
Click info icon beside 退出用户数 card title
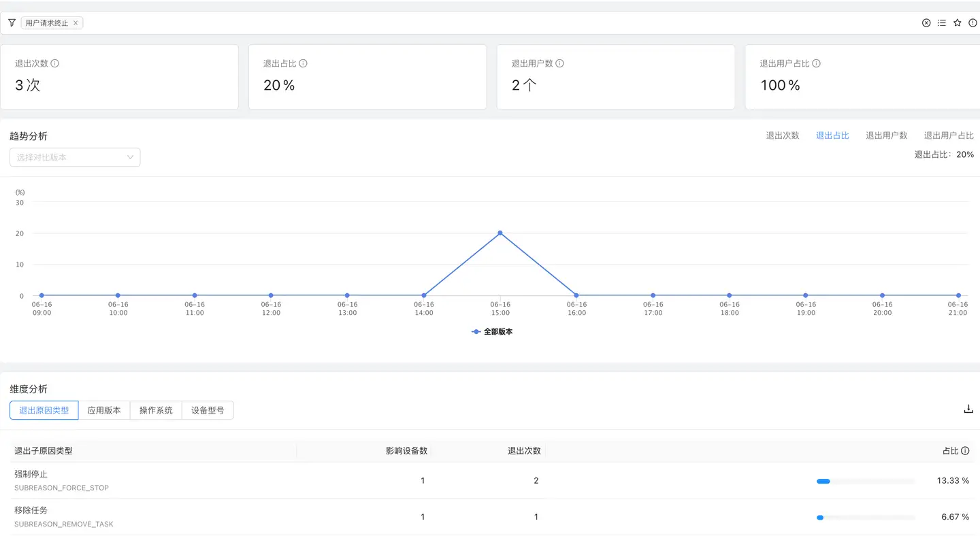click(x=560, y=63)
